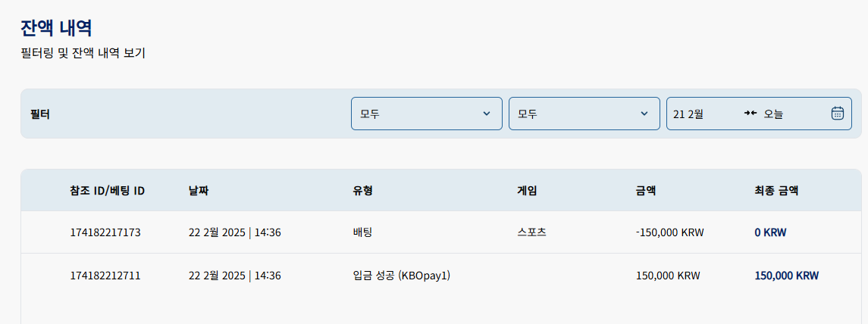Image resolution: width=868 pixels, height=324 pixels.
Task: Click the 참조 ID/베팅 ID column header
Action: click(108, 191)
